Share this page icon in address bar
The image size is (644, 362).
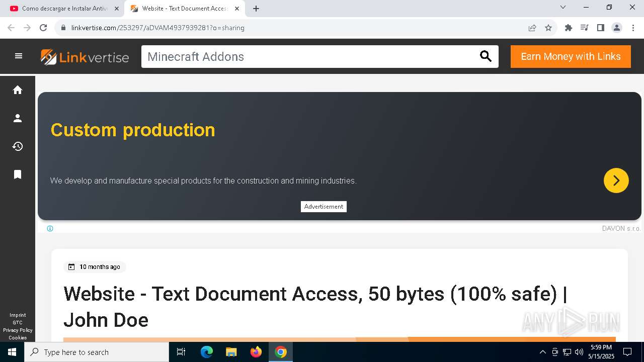point(532,28)
